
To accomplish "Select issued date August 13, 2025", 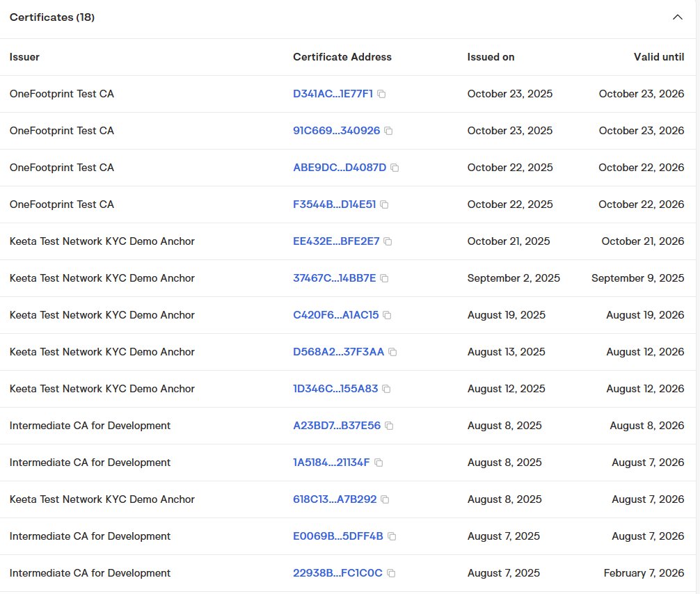I will click(507, 352).
